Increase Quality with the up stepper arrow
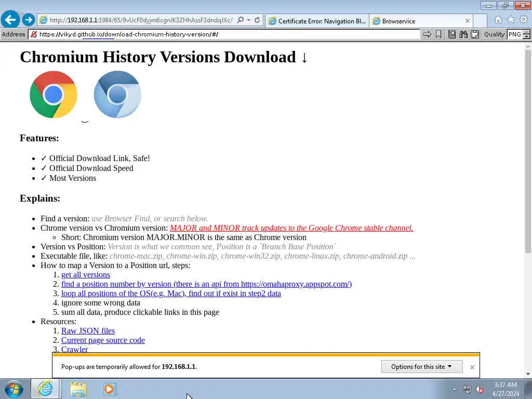This screenshot has height=399, width=532. pyautogui.click(x=526, y=32)
